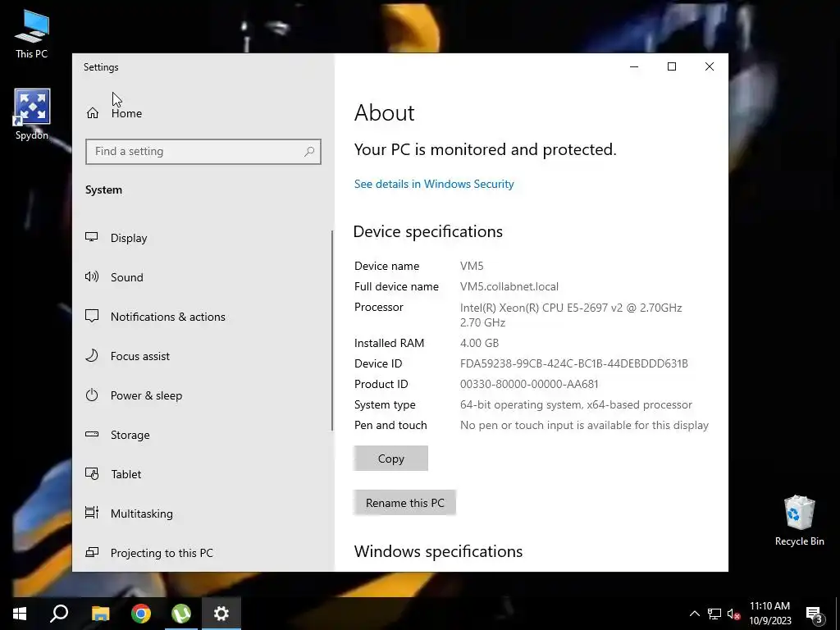The image size is (840, 630).
Task: Click the Projecting to this PC icon
Action: [x=92, y=552]
